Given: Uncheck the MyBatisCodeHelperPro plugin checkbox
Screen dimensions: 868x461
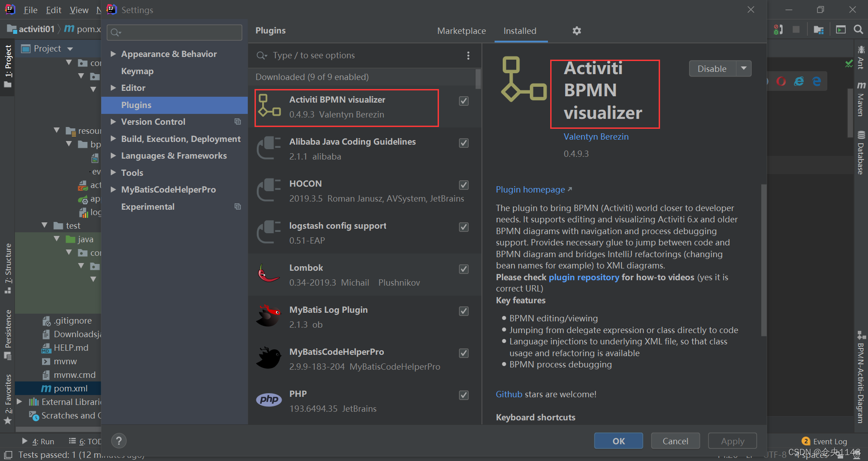Looking at the screenshot, I should (464, 353).
